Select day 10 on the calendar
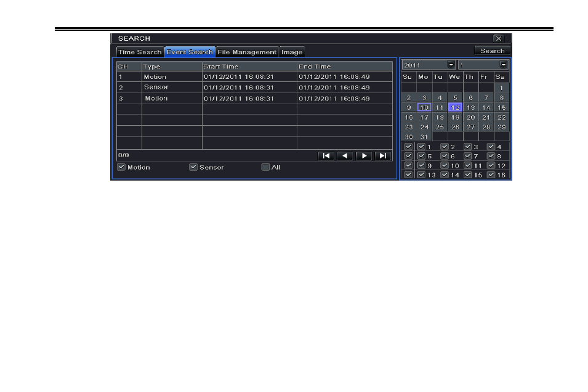The width and height of the screenshot is (588, 392). click(424, 107)
